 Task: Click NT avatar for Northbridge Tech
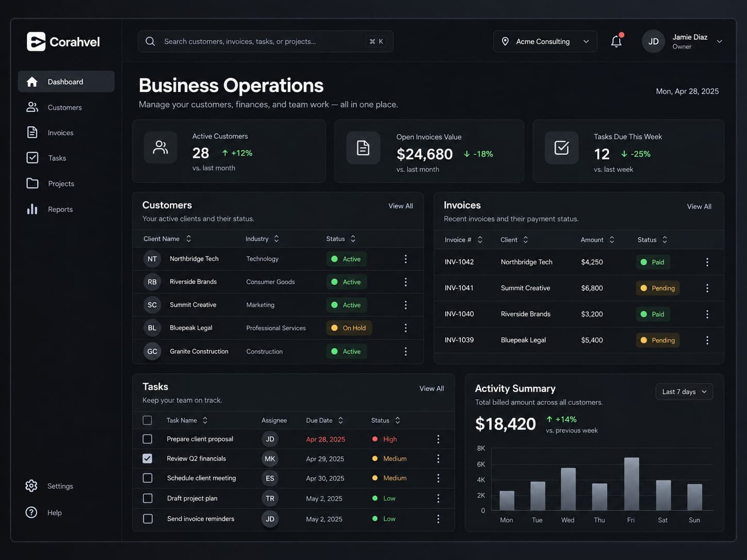152,259
